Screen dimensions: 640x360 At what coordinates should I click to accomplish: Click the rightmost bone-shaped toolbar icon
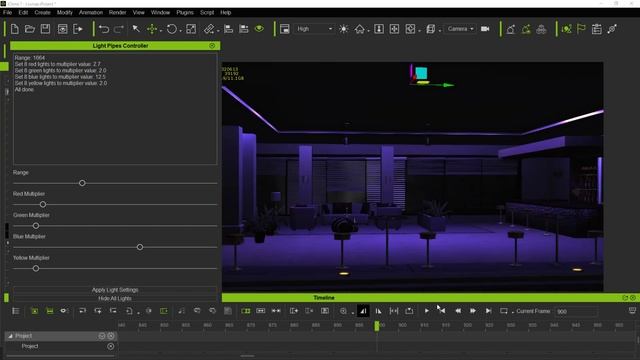click(612, 29)
